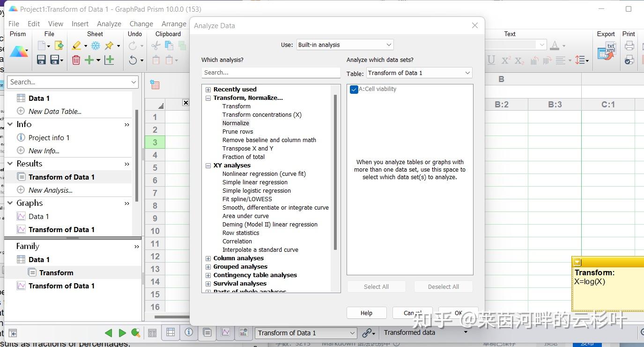Click the Help button in Analyze Data
This screenshot has width=644, height=347.
[367, 313]
